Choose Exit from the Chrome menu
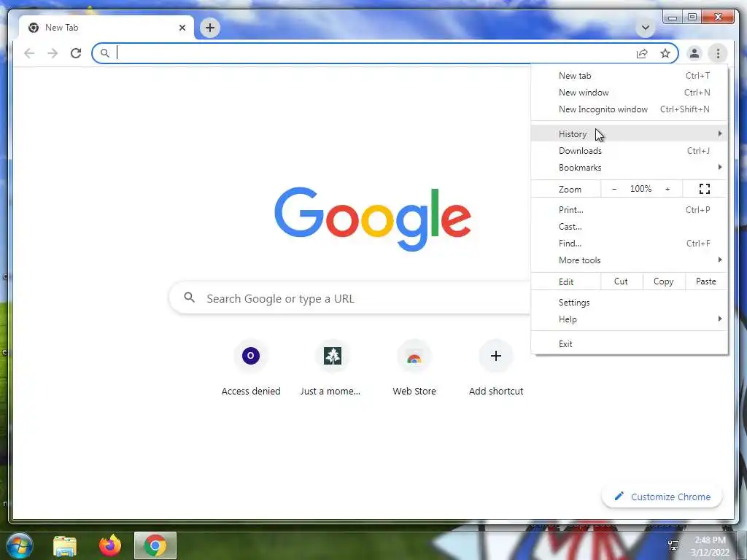Image resolution: width=747 pixels, height=560 pixels. point(630,344)
